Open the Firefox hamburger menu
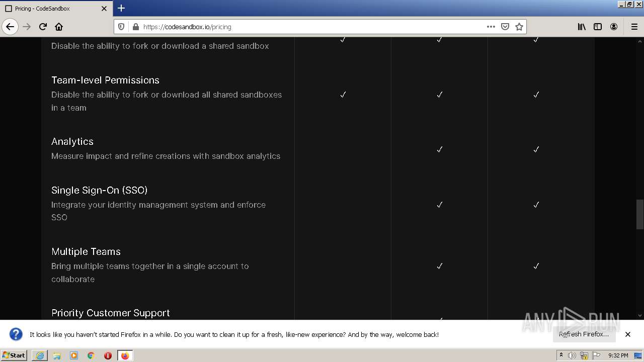 634,27
